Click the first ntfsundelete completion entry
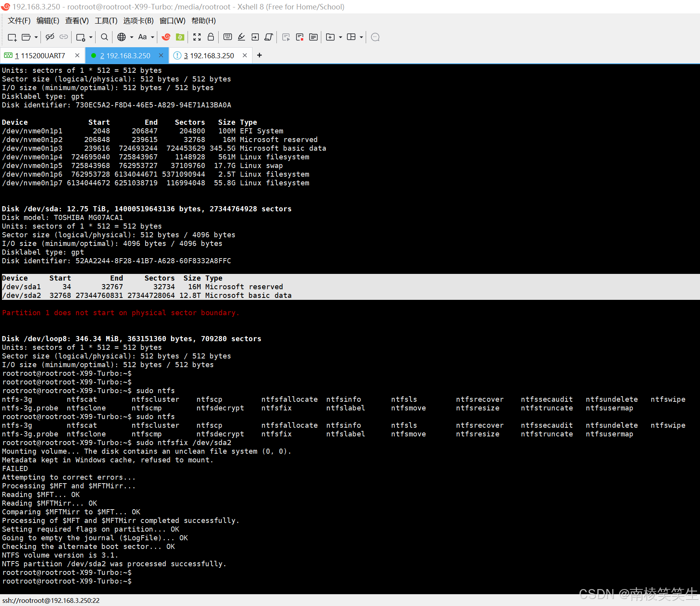 click(612, 399)
